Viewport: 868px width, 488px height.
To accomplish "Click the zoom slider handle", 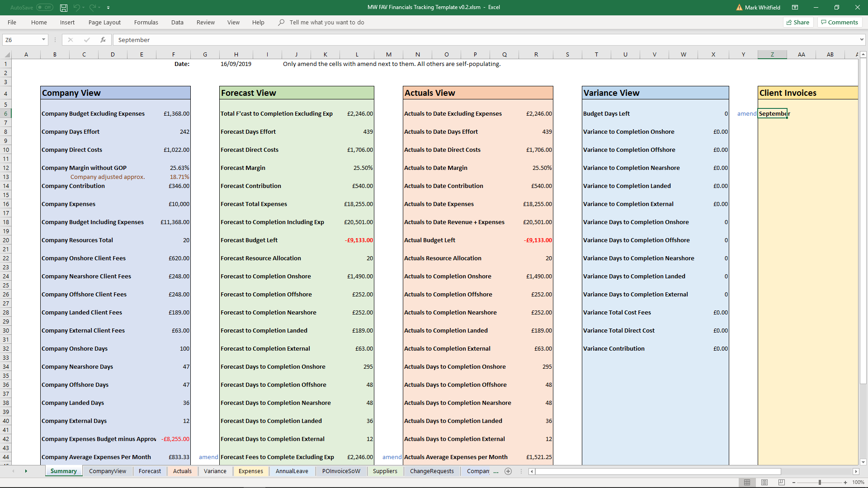I will (820, 482).
